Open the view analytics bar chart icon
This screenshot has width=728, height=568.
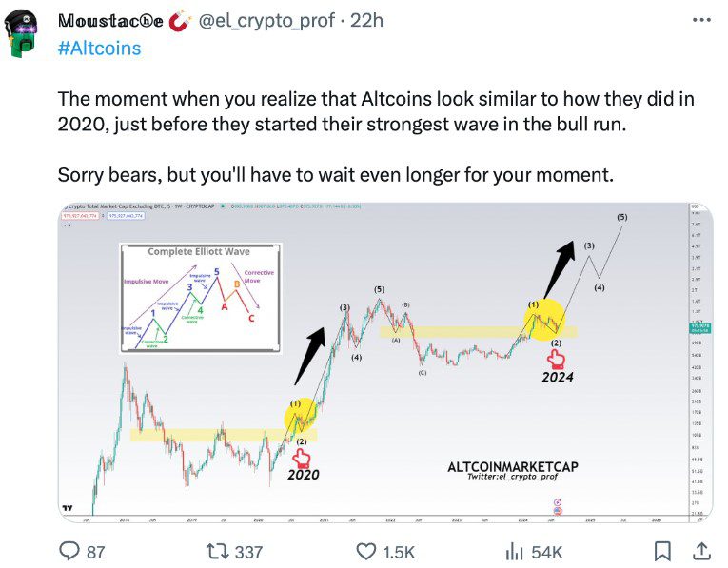coord(515,551)
